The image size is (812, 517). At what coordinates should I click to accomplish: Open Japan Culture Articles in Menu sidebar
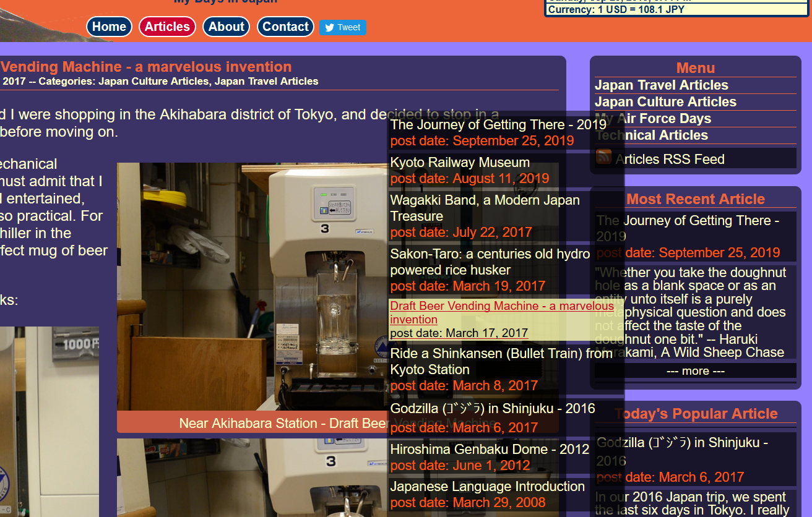tap(665, 102)
